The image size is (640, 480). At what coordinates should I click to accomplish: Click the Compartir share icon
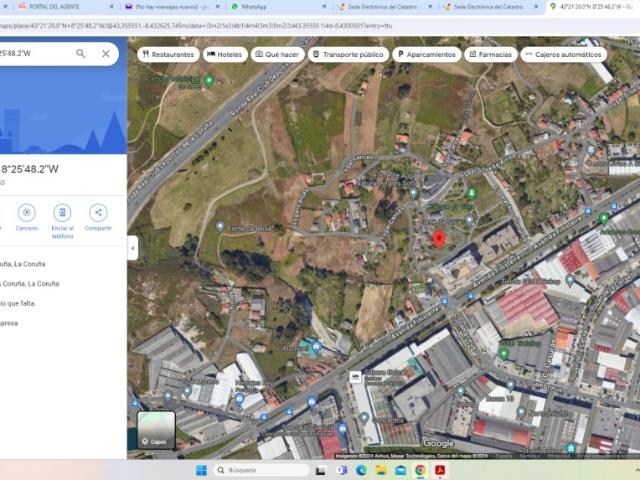pos(98,212)
